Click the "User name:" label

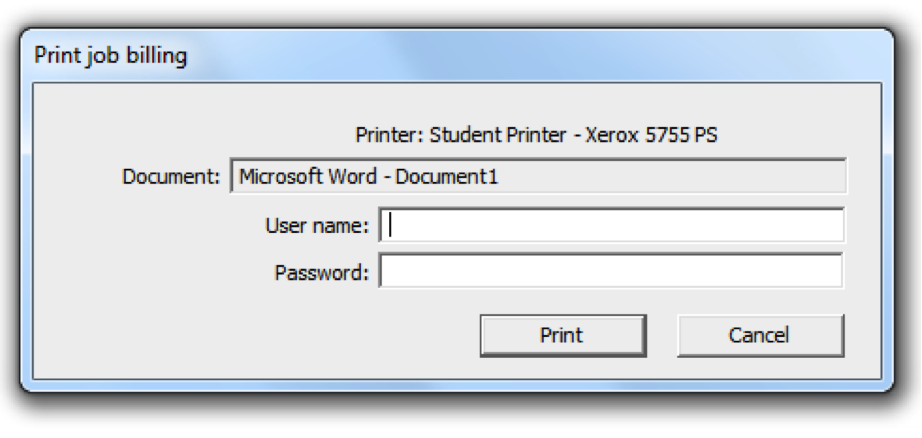point(317,226)
